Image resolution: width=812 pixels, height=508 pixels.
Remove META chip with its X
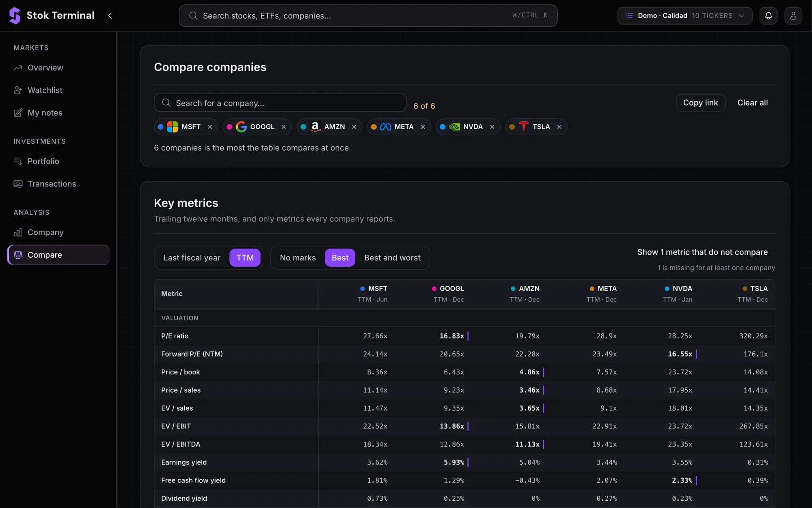(x=423, y=127)
